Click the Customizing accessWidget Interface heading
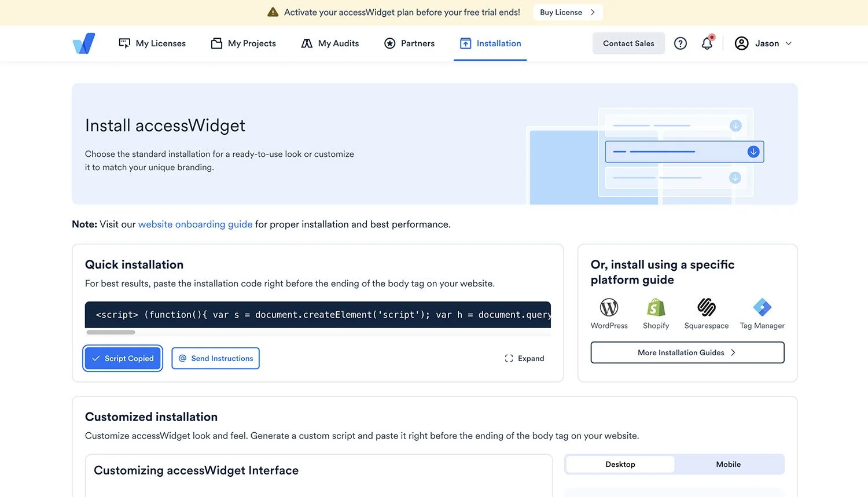 [196, 470]
